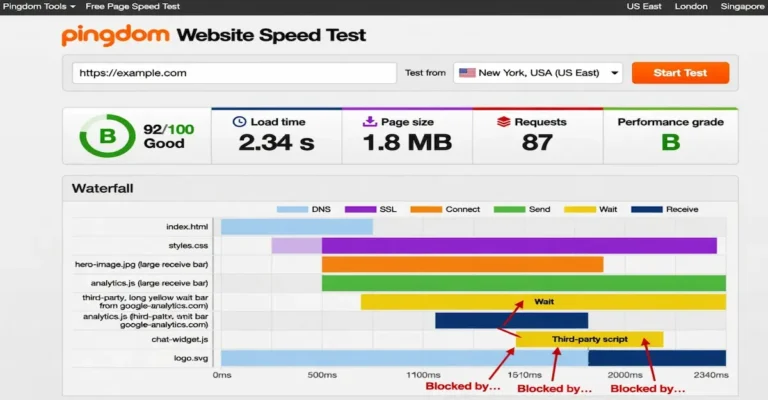Click the light blue index.html DNS bar

[297, 227]
